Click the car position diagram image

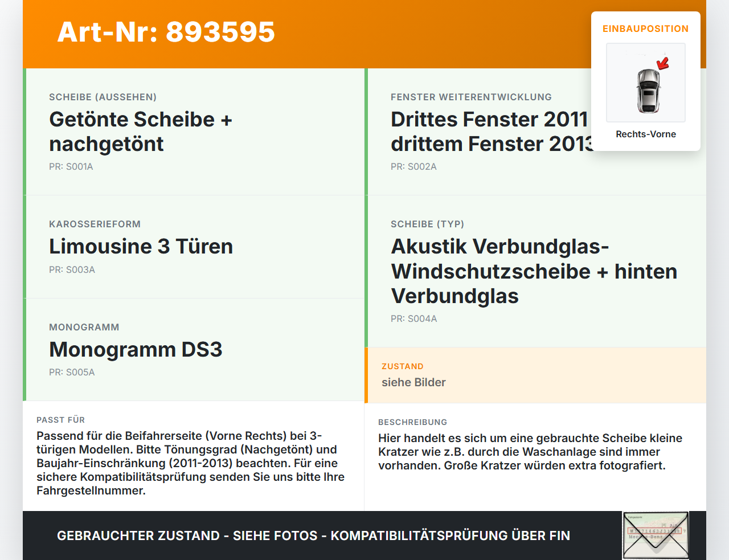646,83
